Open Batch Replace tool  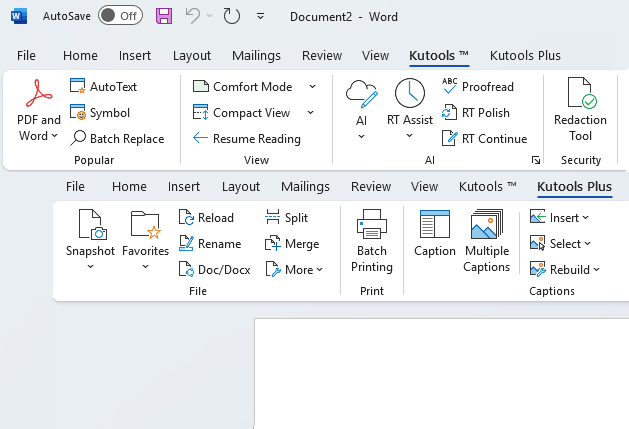(x=117, y=138)
